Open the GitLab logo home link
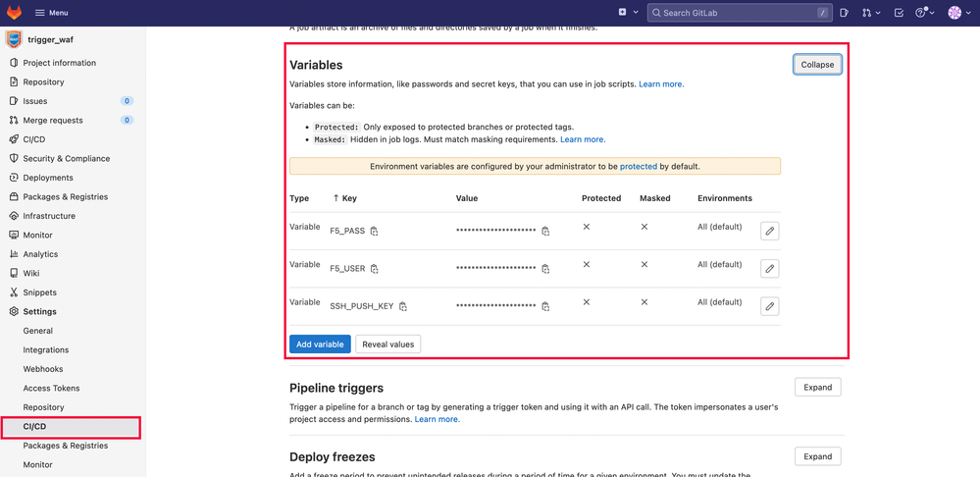This screenshot has height=477, width=980. point(14,13)
